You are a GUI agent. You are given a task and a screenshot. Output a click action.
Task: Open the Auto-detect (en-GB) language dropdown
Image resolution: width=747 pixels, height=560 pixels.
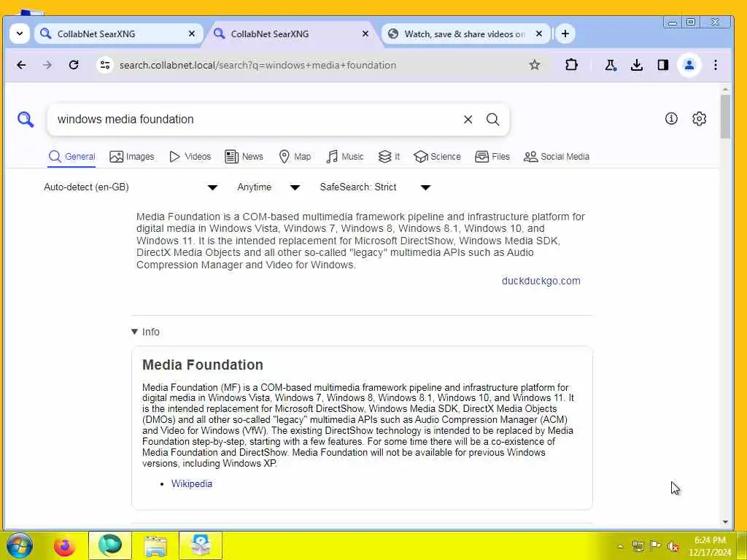click(131, 187)
